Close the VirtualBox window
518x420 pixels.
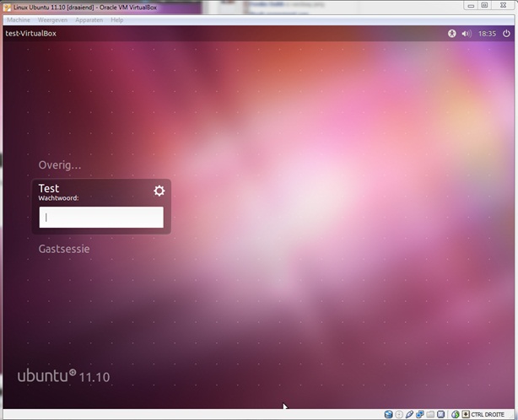pos(503,5)
